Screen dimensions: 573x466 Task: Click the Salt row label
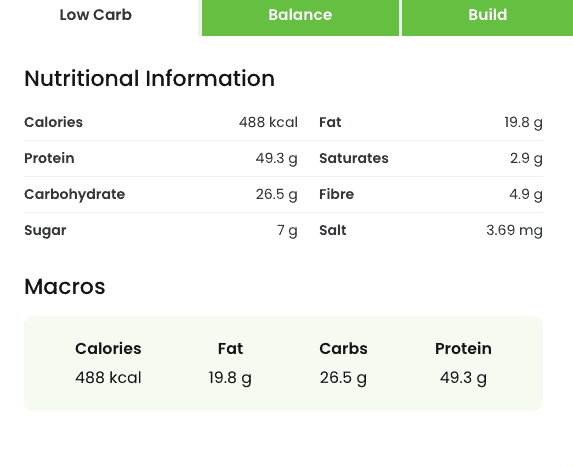[x=333, y=230]
